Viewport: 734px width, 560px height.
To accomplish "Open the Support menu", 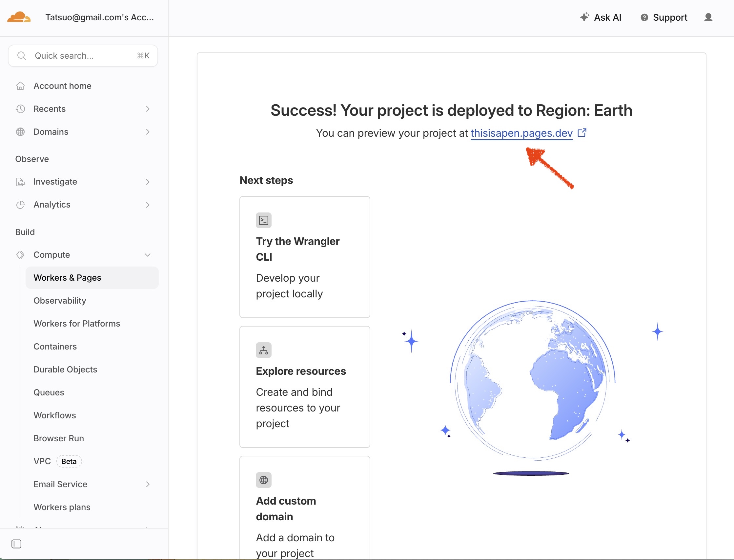I will coord(663,17).
